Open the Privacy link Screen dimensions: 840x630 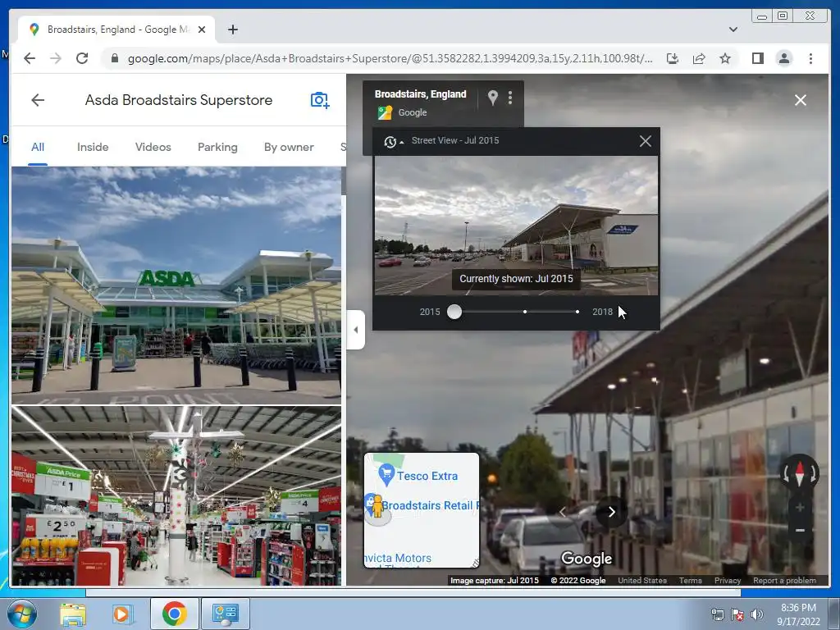click(727, 580)
